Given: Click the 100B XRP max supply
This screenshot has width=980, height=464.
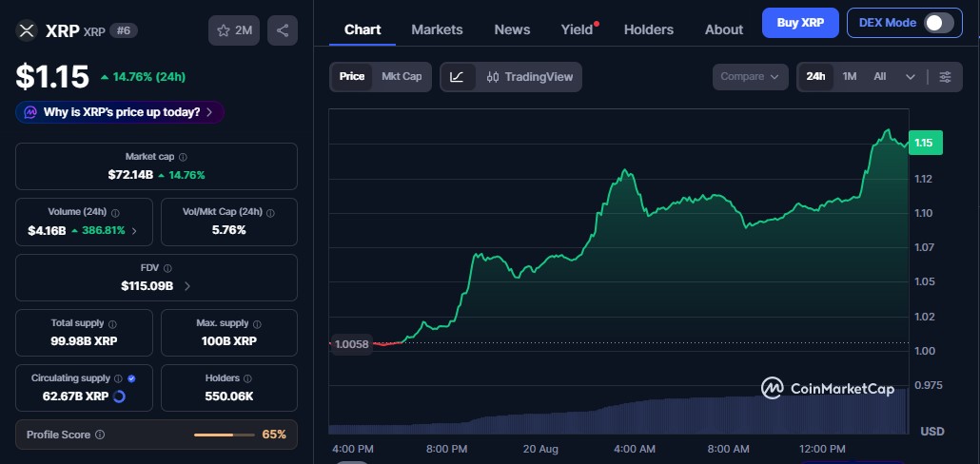Looking at the screenshot, I should coord(229,341).
